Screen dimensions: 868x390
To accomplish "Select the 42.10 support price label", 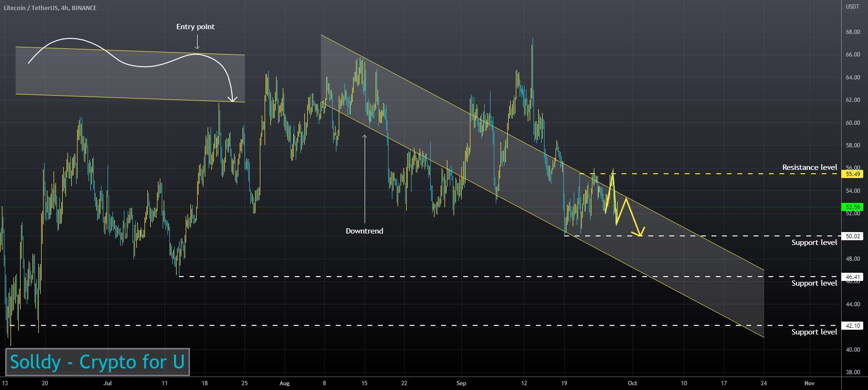I will [x=853, y=325].
